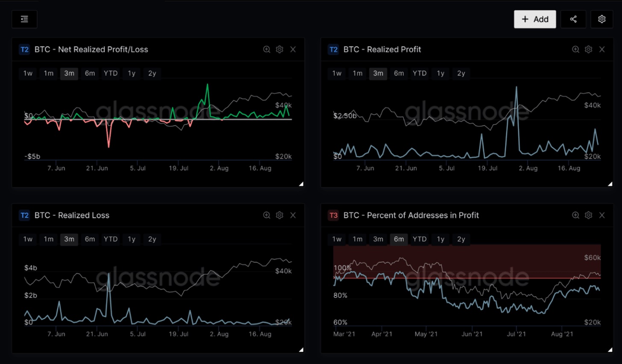Screen dimensions: 622x364
Task: Open Percent of Addresses in Profit settings
Action: (588, 215)
